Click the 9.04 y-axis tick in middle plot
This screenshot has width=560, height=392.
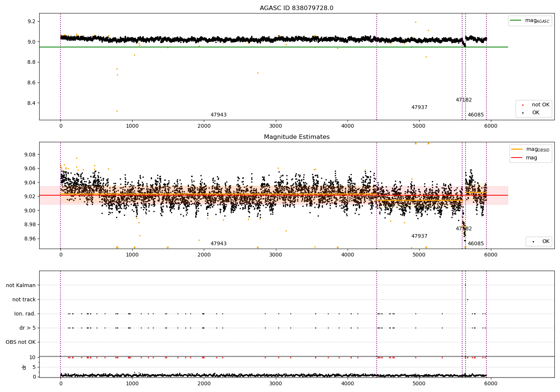30,183
